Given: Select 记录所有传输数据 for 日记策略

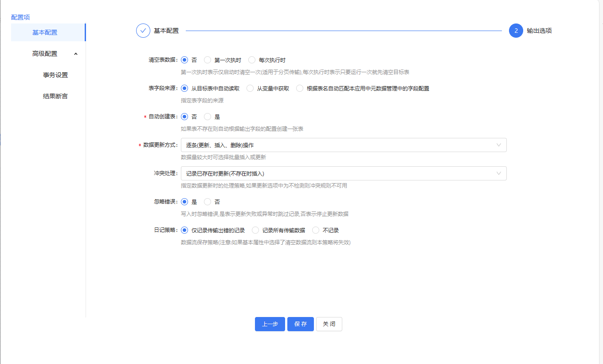Looking at the screenshot, I should (x=255, y=230).
